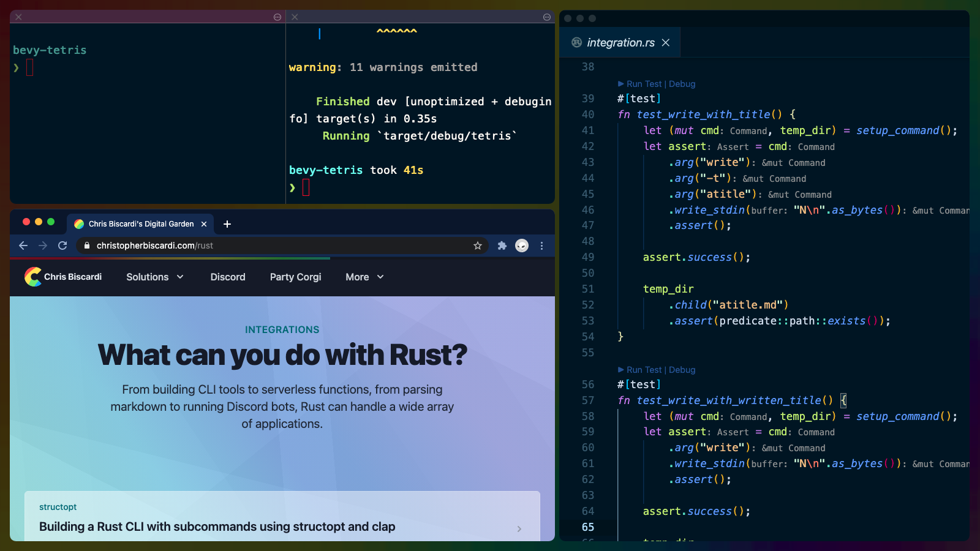Close the Chris Biscardi's Digital Garden tab
The width and height of the screenshot is (980, 551).
[x=204, y=224]
